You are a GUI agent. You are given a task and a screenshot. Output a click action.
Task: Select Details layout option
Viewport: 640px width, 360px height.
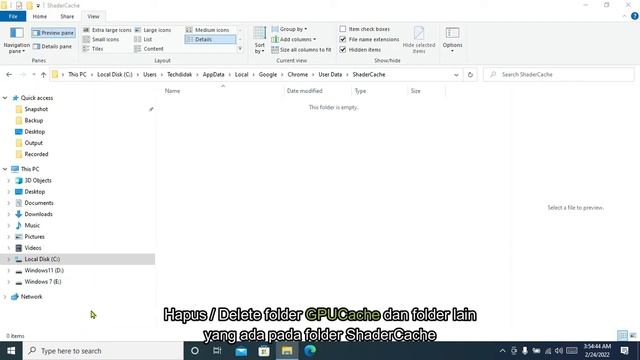pyautogui.click(x=210, y=39)
